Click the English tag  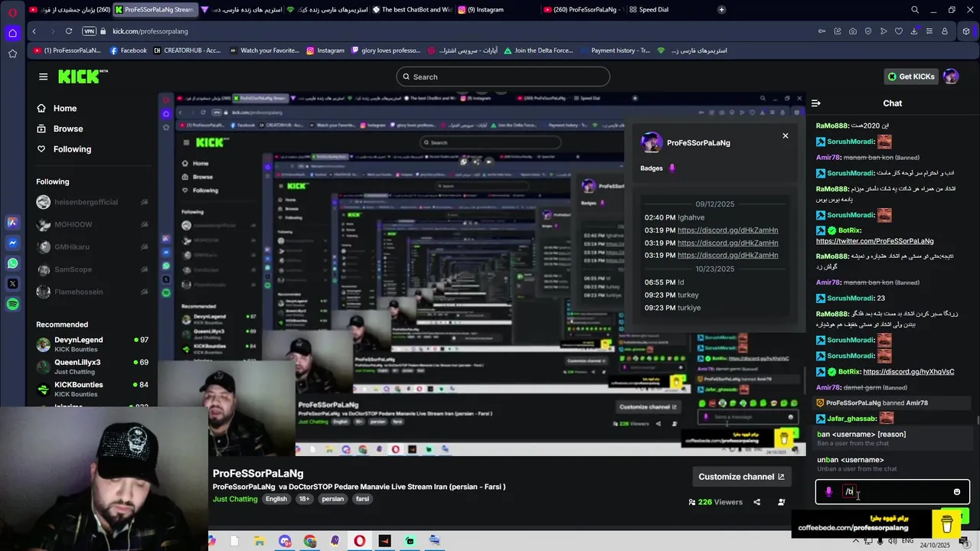point(276,499)
